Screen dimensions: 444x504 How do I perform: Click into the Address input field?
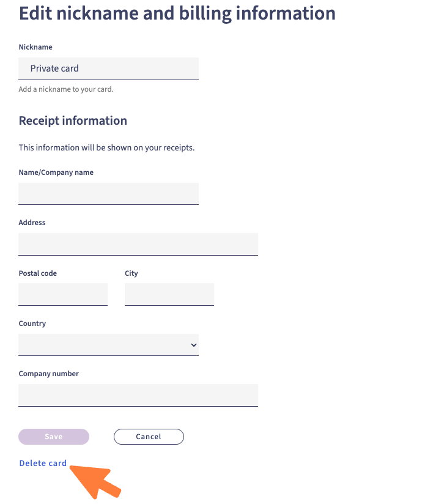[x=138, y=243]
